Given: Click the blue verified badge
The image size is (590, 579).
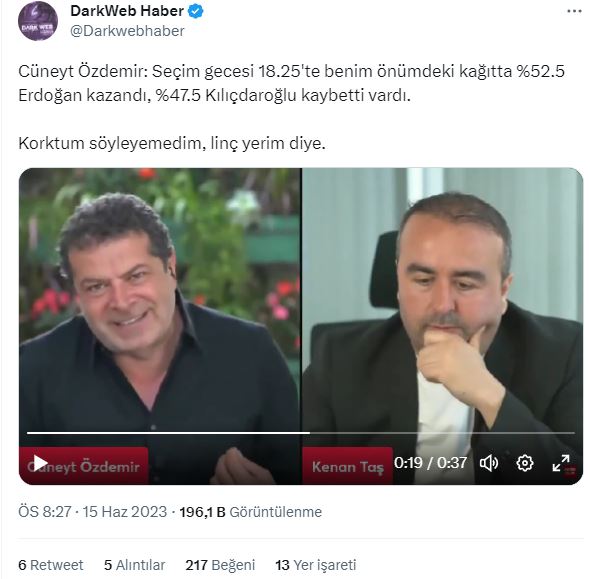Looking at the screenshot, I should pyautogui.click(x=196, y=11).
